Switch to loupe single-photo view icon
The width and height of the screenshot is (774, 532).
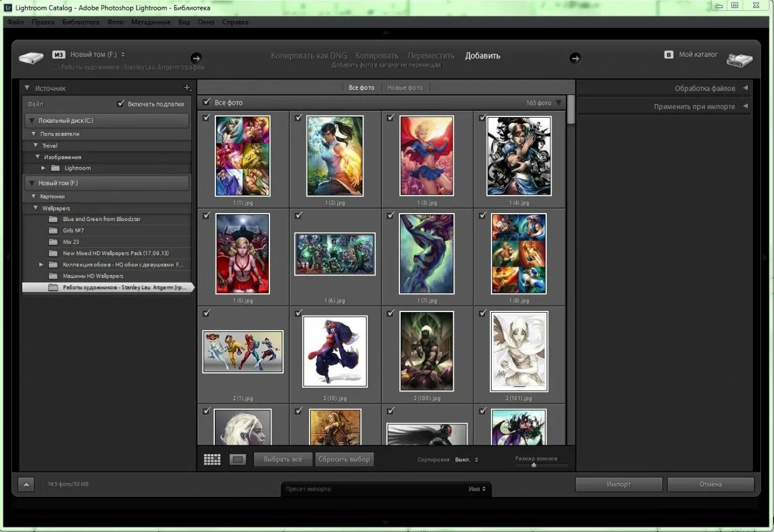[x=238, y=460]
